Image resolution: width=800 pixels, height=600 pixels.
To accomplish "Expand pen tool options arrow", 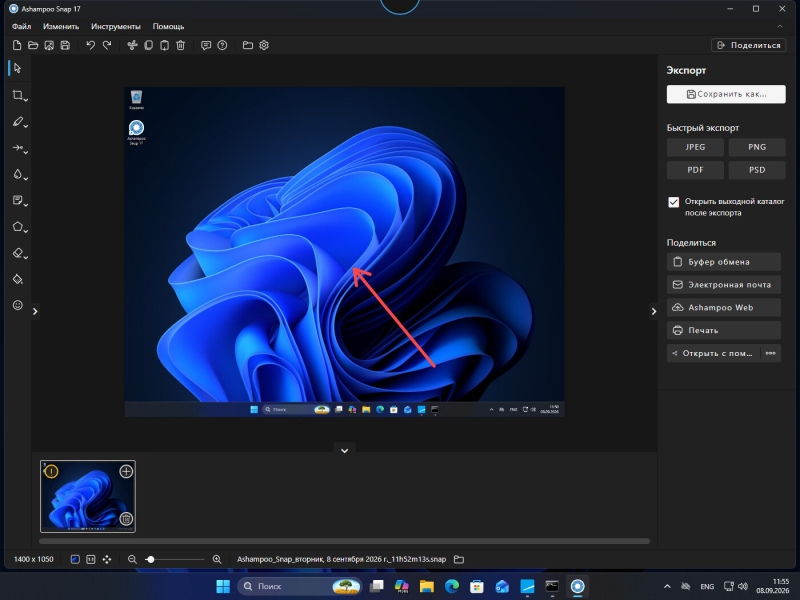I will click(26, 125).
